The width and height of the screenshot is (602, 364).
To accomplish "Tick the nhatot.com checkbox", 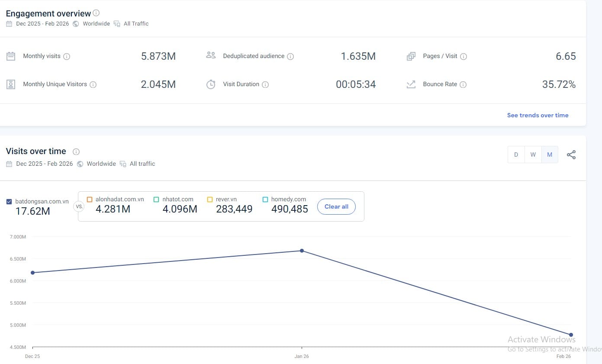I will (x=156, y=200).
